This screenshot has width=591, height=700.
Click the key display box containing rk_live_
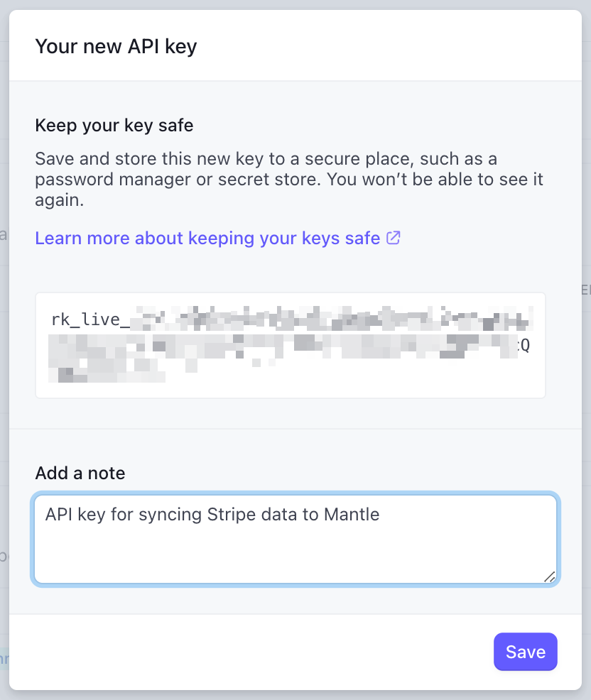(x=290, y=345)
